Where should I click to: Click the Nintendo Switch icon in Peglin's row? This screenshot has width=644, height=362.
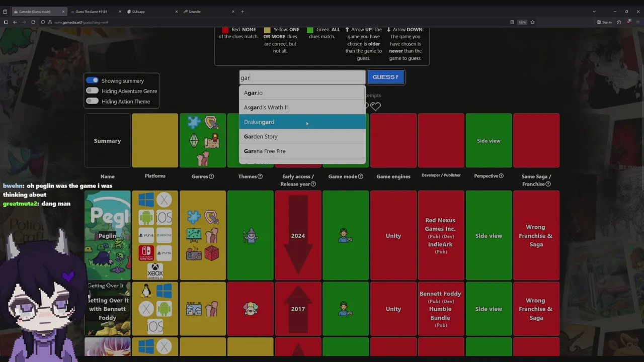pyautogui.click(x=146, y=253)
